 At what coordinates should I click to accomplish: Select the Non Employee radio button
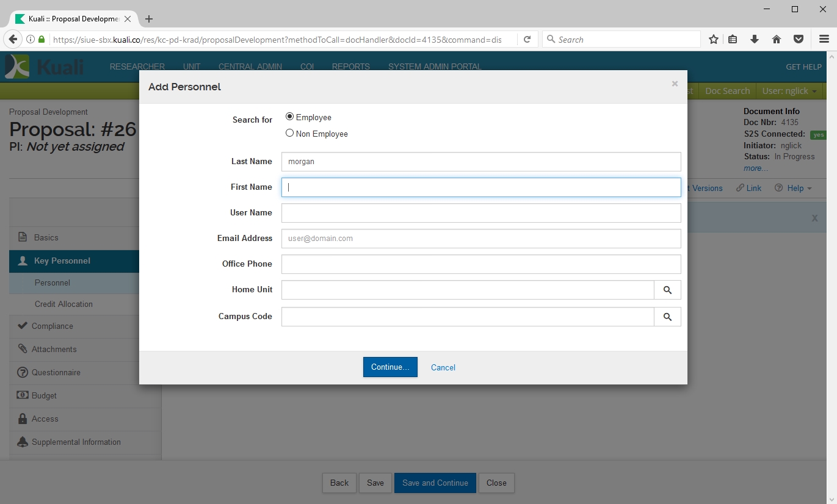[x=290, y=133]
